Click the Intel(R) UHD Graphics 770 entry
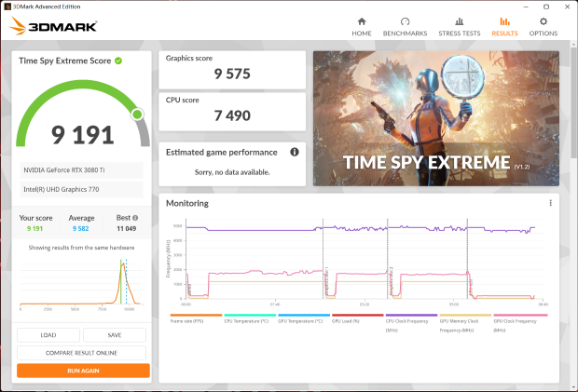 click(81, 189)
